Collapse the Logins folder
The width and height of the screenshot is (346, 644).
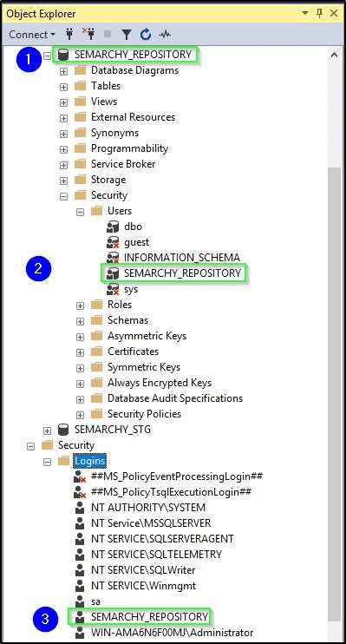click(48, 462)
